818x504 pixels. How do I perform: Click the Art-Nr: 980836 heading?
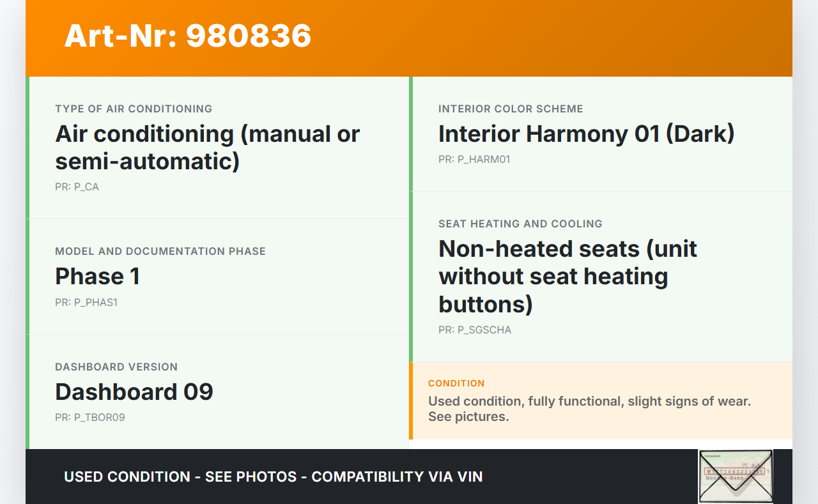188,36
